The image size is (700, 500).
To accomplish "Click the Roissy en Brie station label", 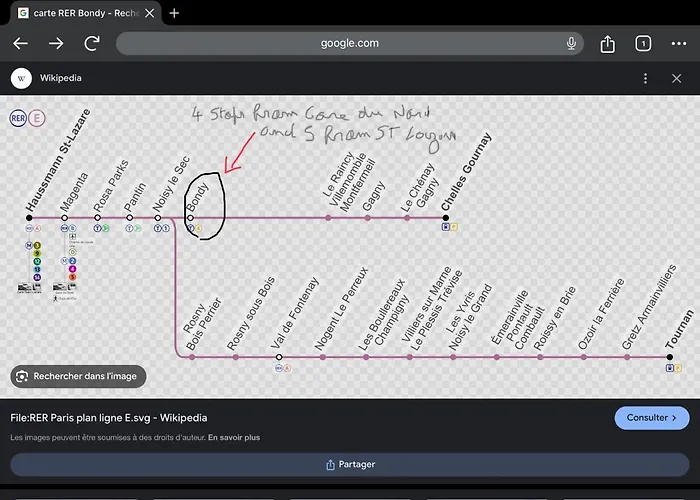I will point(555,318).
